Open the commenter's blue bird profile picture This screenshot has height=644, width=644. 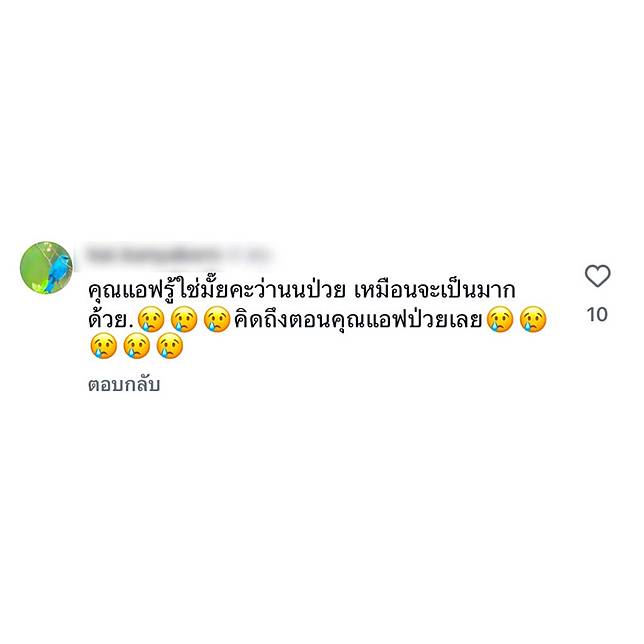(x=46, y=267)
